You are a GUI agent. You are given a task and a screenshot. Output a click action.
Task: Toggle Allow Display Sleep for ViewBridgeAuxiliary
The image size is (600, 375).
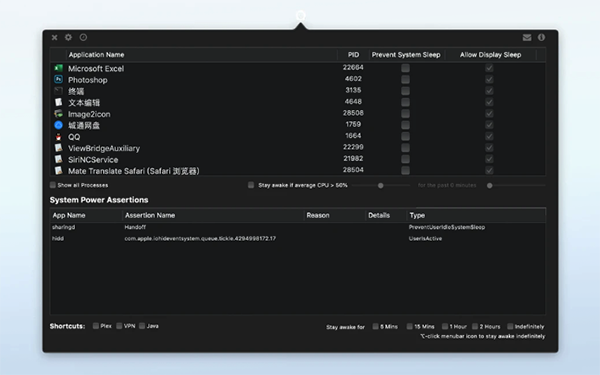(x=489, y=148)
